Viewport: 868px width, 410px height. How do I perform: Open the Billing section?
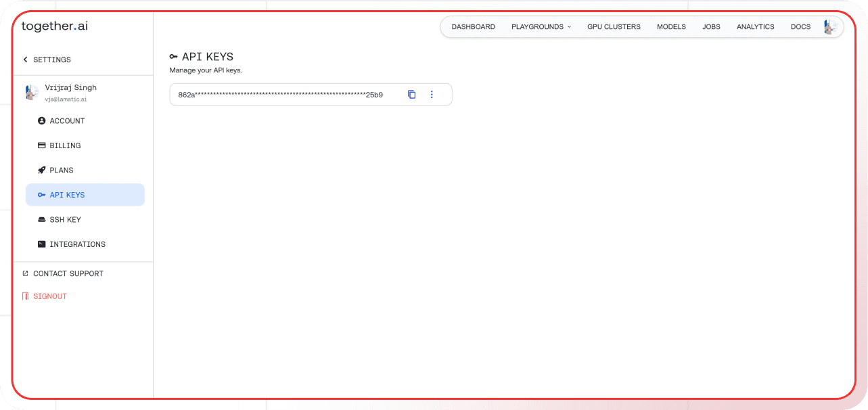[65, 145]
